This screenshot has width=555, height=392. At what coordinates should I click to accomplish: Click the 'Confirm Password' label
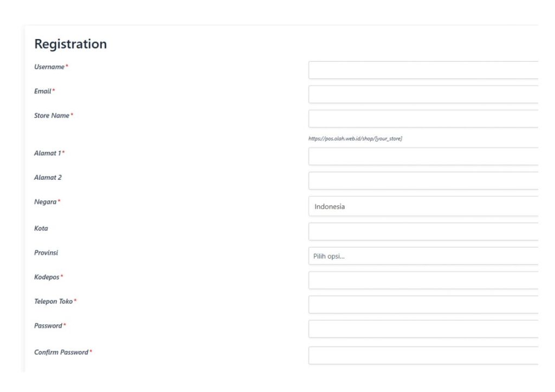(x=61, y=352)
